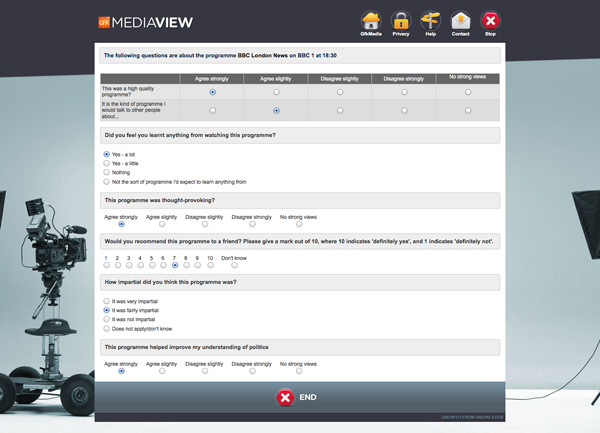Choose 'Does not apply/don't know'
The image size is (600, 433).
(106, 329)
